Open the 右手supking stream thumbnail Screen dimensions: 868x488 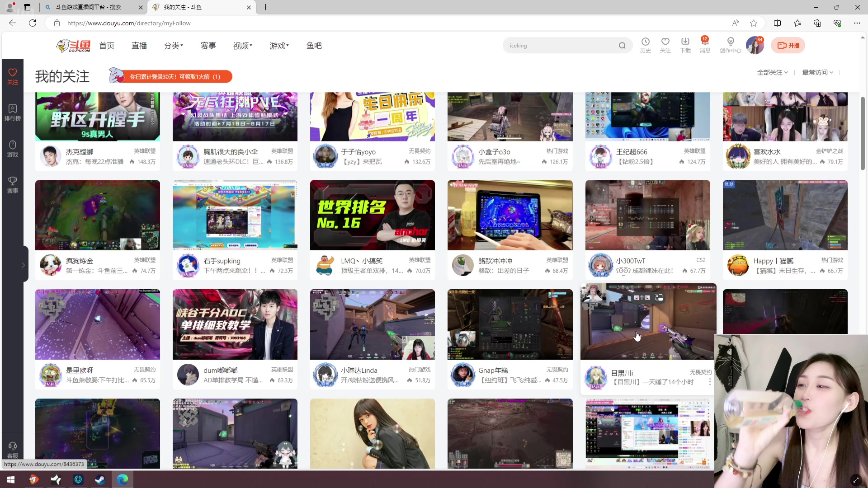[235, 215]
